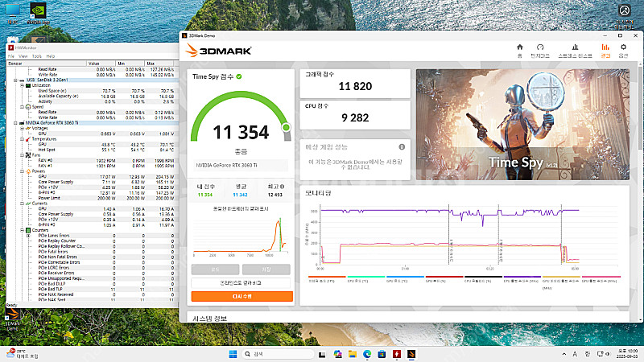This screenshot has height=362, width=644.
Task: Click the 3DMark logo
Action: pyautogui.click(x=218, y=51)
